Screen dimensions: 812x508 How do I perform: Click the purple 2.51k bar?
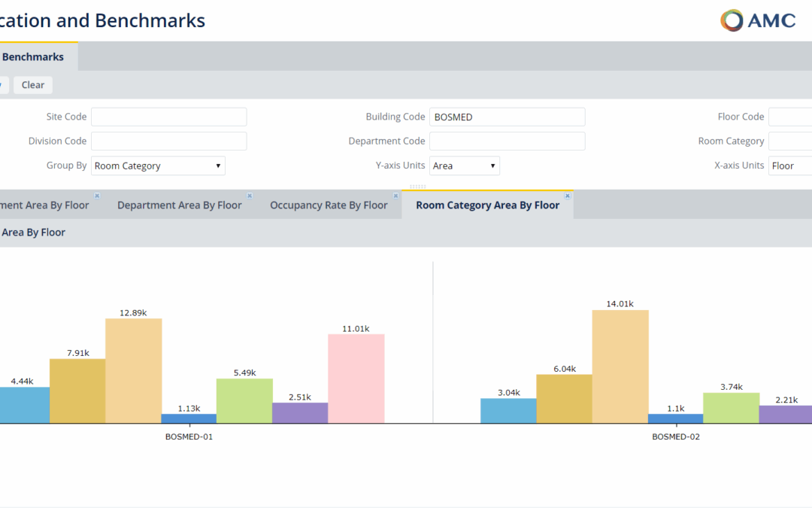pyautogui.click(x=300, y=412)
